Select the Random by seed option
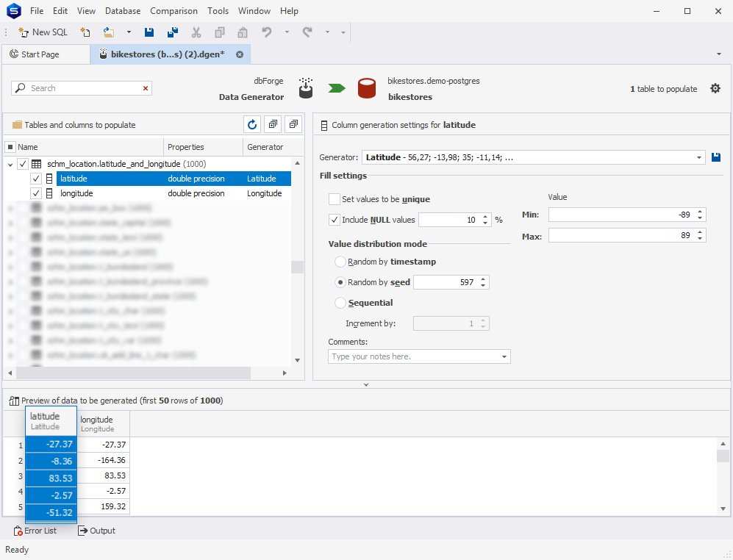Screen dimensions: 733x560 coord(340,282)
